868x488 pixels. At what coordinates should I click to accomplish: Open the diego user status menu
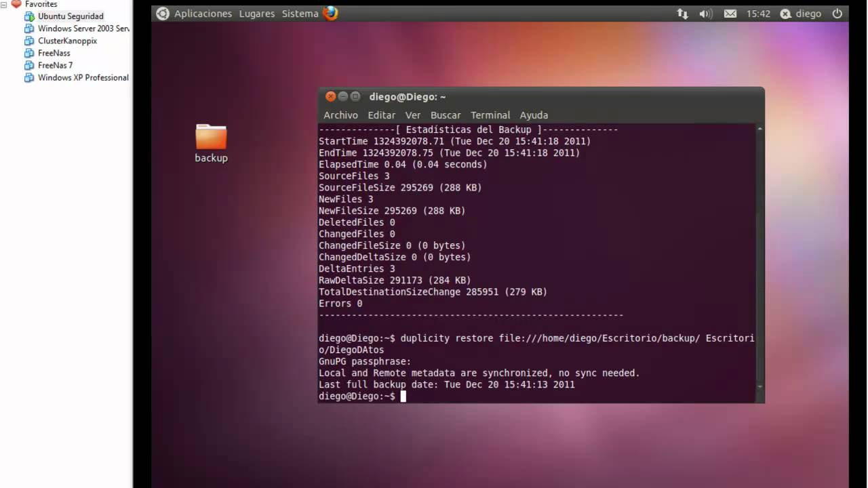click(x=801, y=14)
